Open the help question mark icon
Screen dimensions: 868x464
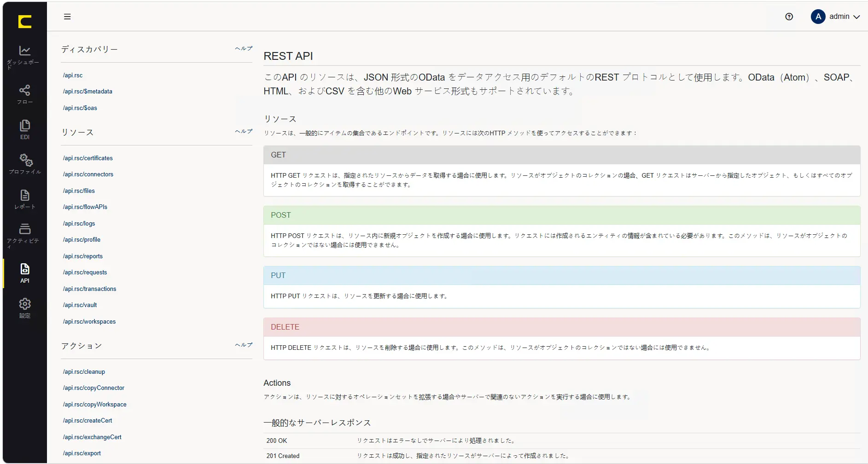click(789, 17)
